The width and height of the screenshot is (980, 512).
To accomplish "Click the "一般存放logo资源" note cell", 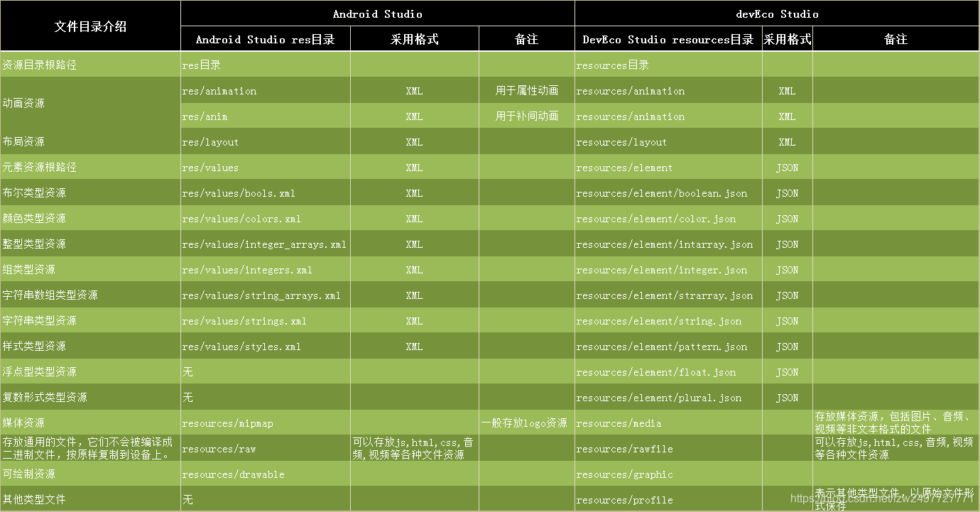I will pyautogui.click(x=527, y=423).
